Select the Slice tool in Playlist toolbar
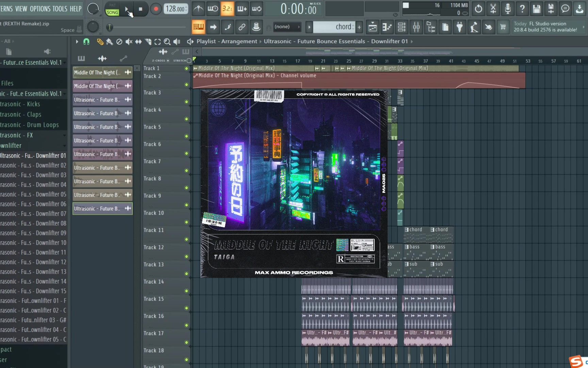588x368 pixels. click(148, 42)
